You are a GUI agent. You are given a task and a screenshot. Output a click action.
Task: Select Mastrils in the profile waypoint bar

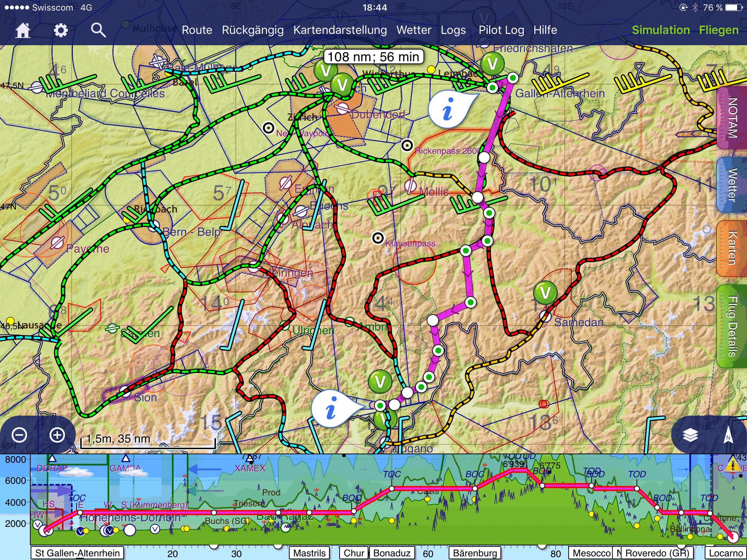coord(309,553)
